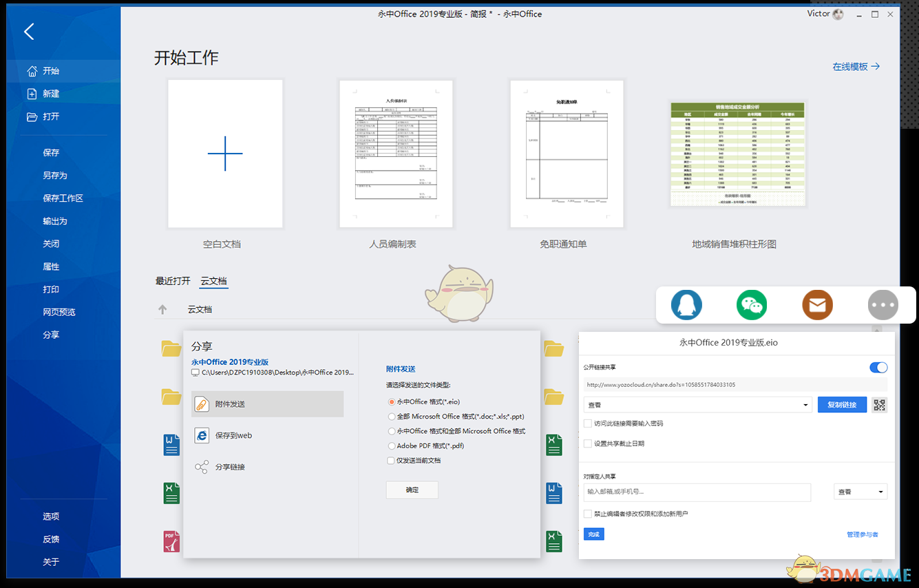Image resolution: width=919 pixels, height=588 pixels.
Task: Open the 查看 permission dropdown
Action: click(697, 405)
